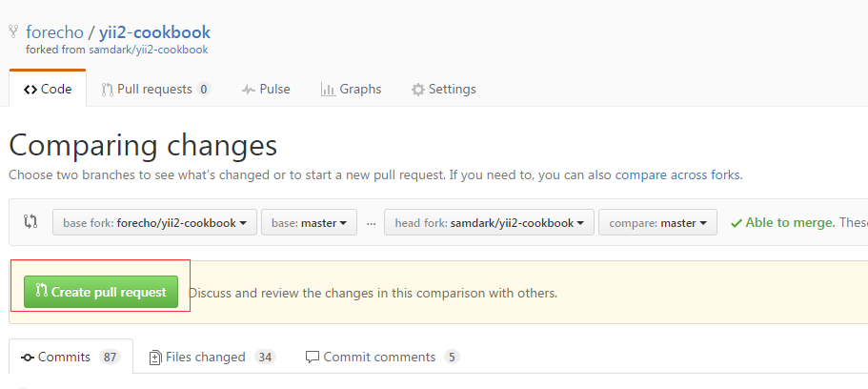Visit the samdark/yii2-cookbook source repository link
This screenshot has width=868, height=389.
pos(149,50)
